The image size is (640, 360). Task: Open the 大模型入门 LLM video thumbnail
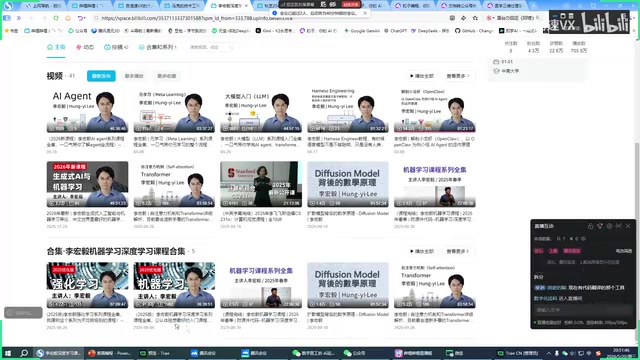point(261,110)
